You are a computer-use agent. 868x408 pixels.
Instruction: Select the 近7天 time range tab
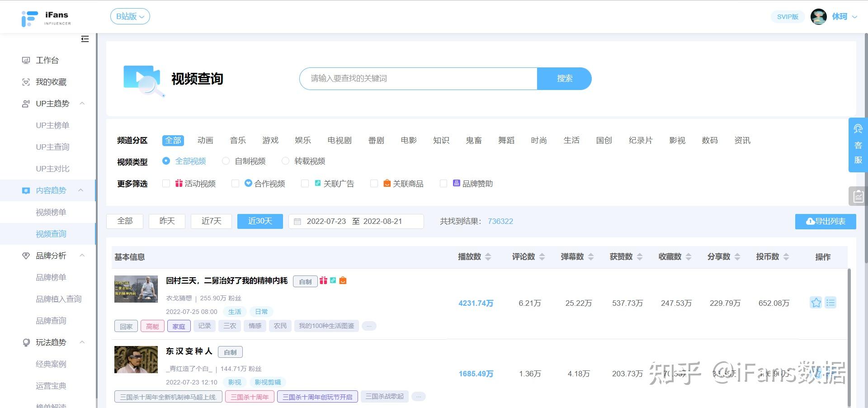pos(211,221)
